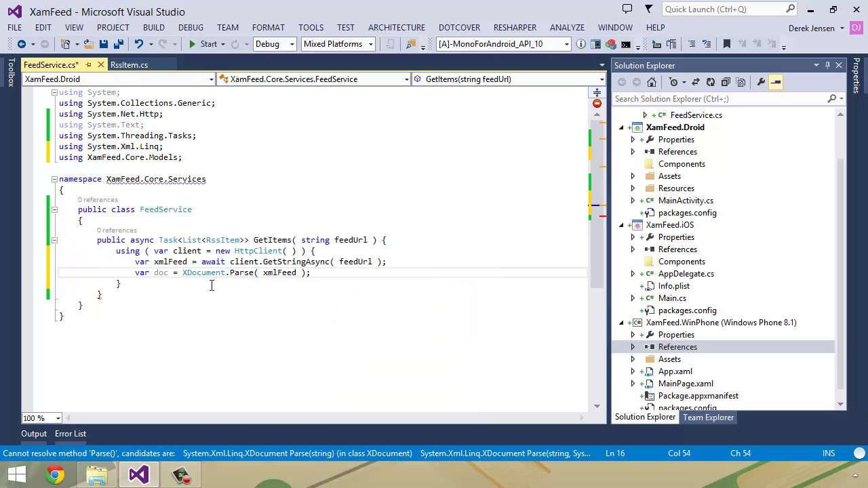This screenshot has width=868, height=488.
Task: Open the Properties side tab
Action: coord(856,76)
